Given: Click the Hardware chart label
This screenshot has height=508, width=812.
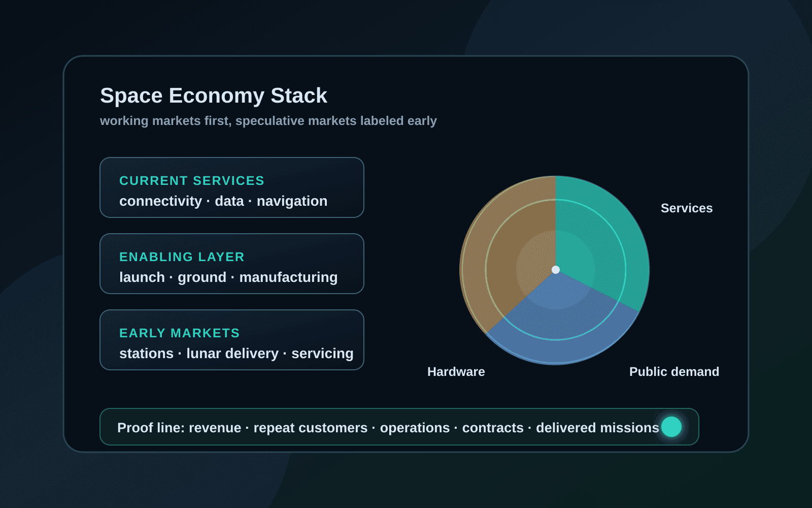Looking at the screenshot, I should 456,372.
